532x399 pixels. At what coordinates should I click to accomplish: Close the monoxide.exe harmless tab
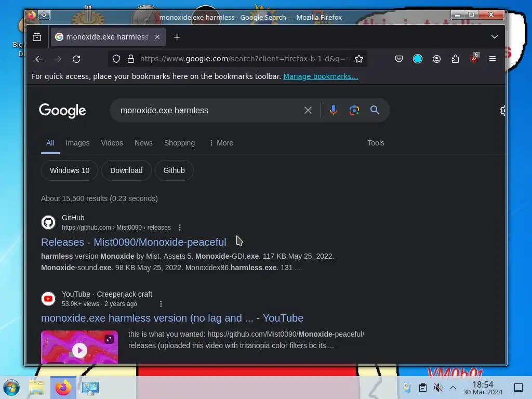[x=157, y=37]
